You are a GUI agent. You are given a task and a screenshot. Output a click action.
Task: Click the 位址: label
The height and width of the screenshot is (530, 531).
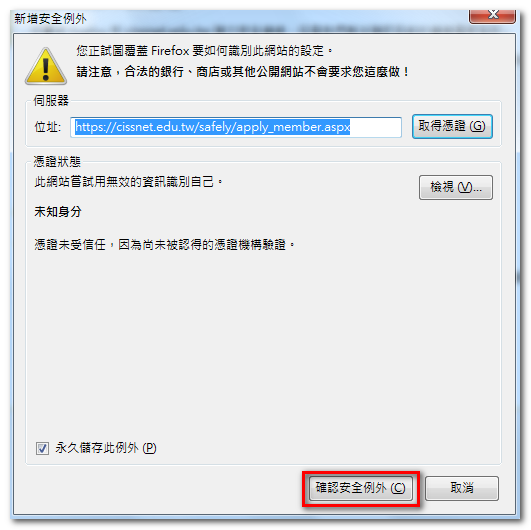tap(48, 127)
